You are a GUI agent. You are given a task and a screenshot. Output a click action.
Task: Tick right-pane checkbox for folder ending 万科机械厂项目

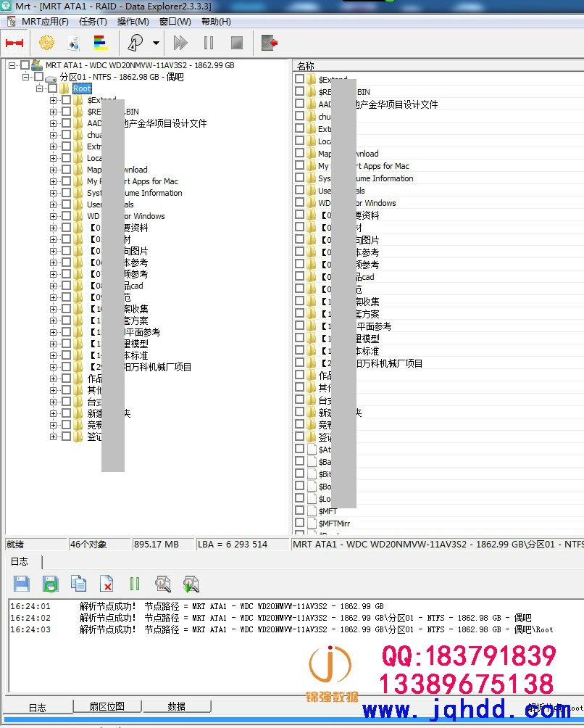[x=299, y=363]
